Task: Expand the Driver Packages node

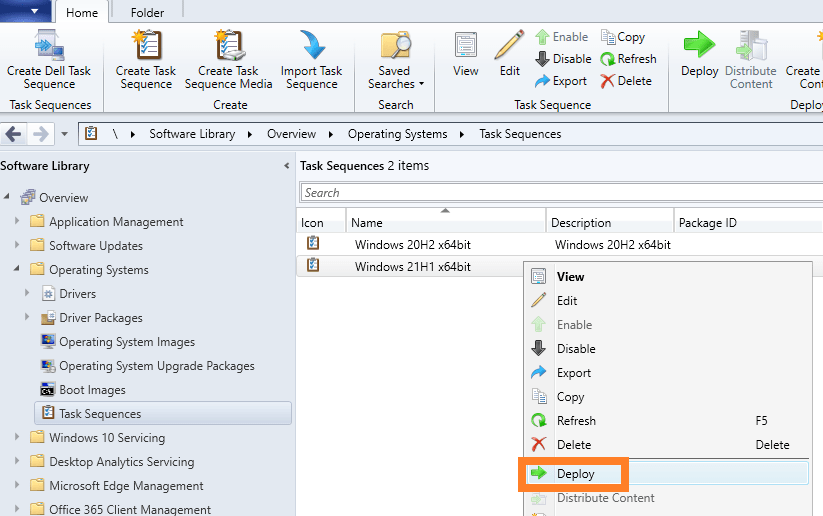Action: click(x=27, y=317)
